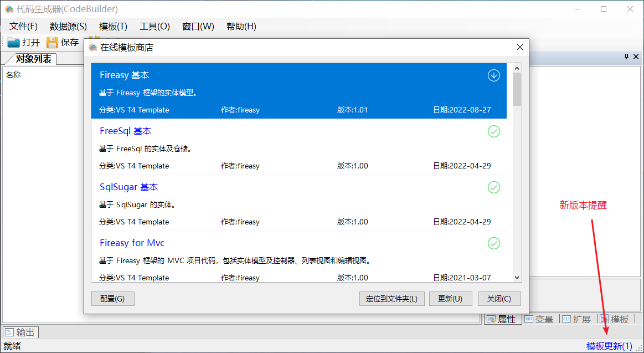
Task: Click the 打开 folder toolbar icon
Action: (x=13, y=42)
